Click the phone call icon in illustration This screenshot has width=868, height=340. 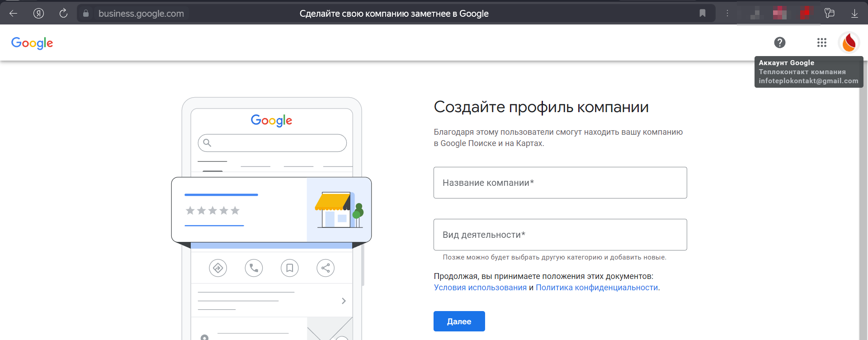pyautogui.click(x=254, y=268)
